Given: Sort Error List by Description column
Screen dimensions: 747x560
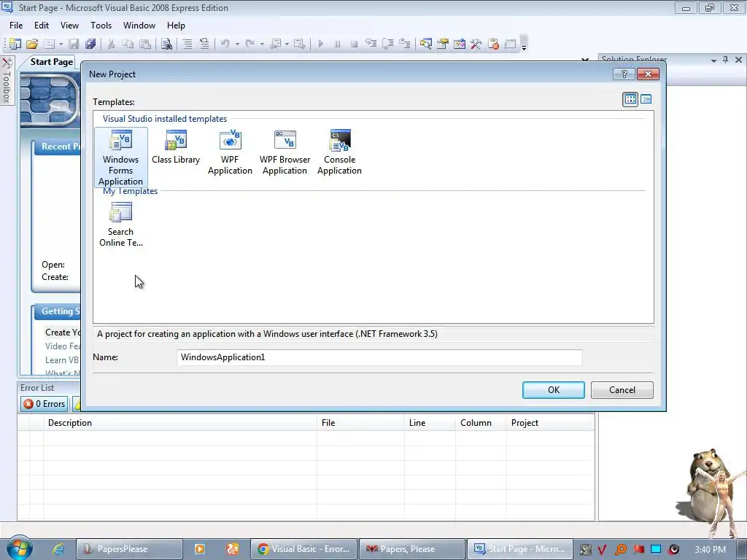Looking at the screenshot, I should click(x=180, y=423).
